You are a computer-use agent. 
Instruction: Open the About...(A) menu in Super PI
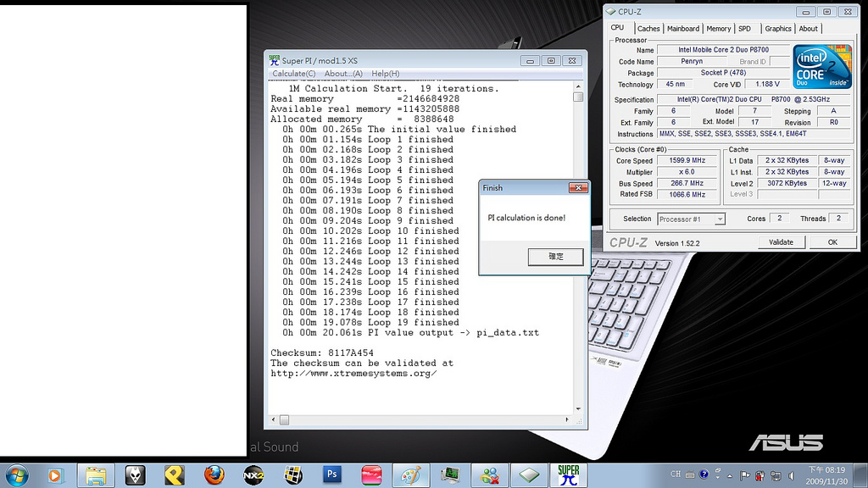pos(343,74)
